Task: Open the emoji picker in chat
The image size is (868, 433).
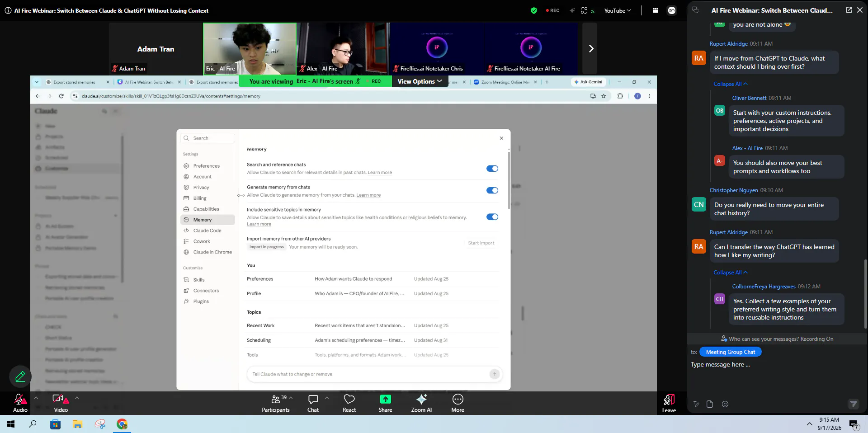Action: (x=725, y=404)
